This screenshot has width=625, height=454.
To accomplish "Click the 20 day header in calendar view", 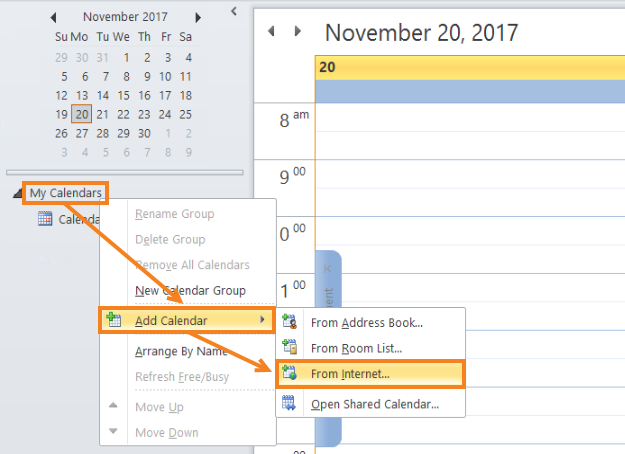I will click(468, 68).
